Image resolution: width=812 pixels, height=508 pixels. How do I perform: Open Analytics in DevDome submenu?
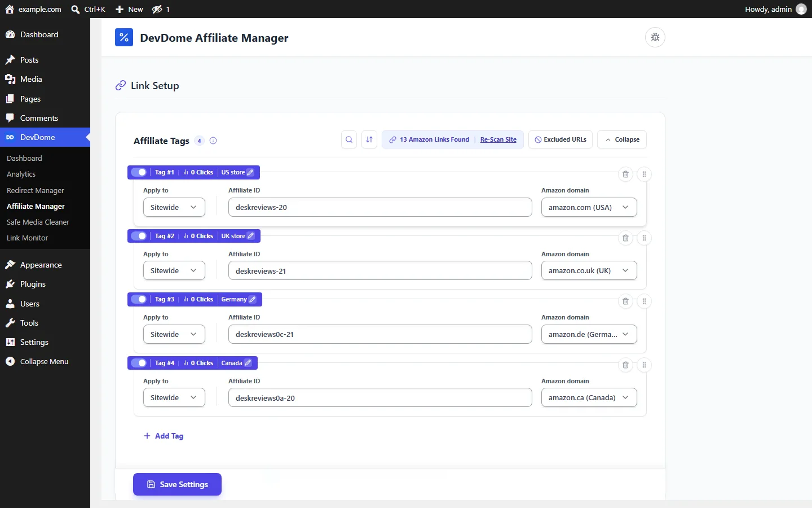pos(21,174)
